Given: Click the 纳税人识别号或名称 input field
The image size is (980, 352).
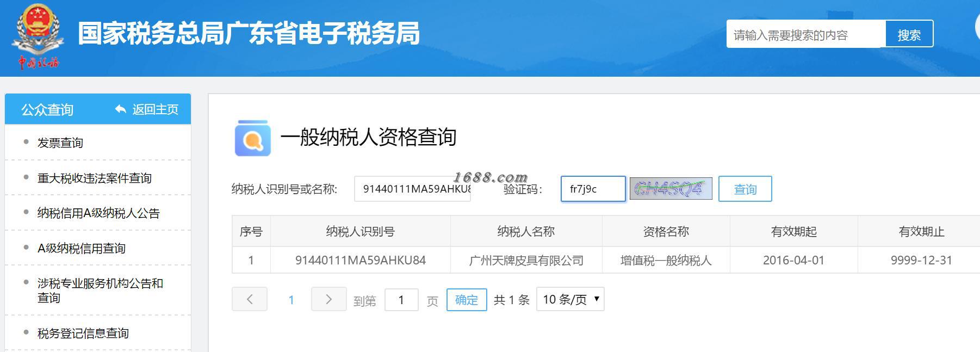Looking at the screenshot, I should tap(412, 189).
